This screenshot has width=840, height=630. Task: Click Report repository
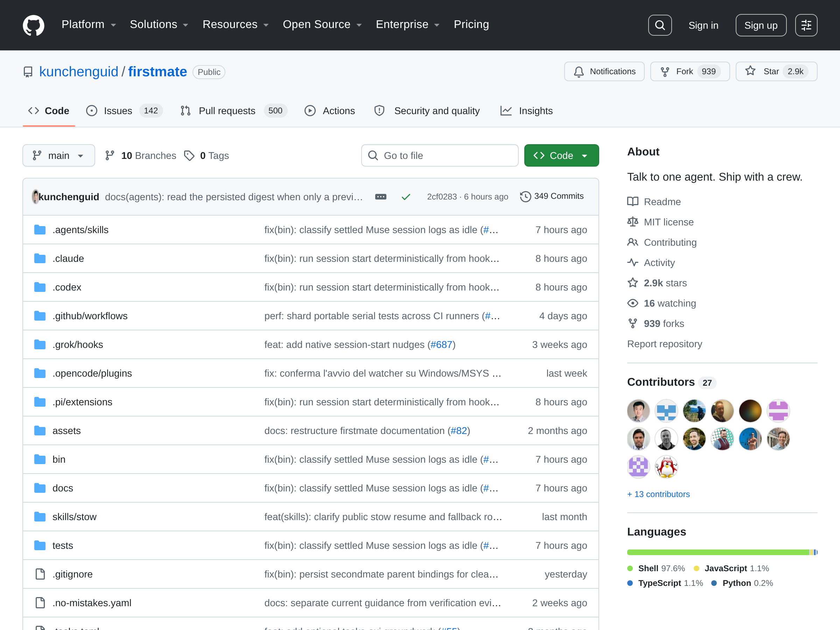[665, 344]
